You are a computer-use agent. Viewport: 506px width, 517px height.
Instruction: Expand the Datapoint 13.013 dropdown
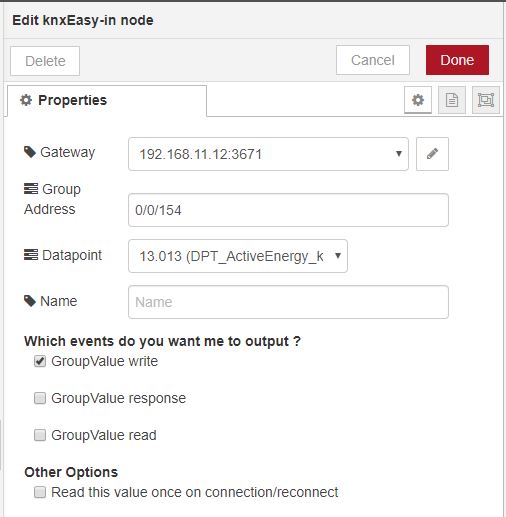pyautogui.click(x=238, y=256)
